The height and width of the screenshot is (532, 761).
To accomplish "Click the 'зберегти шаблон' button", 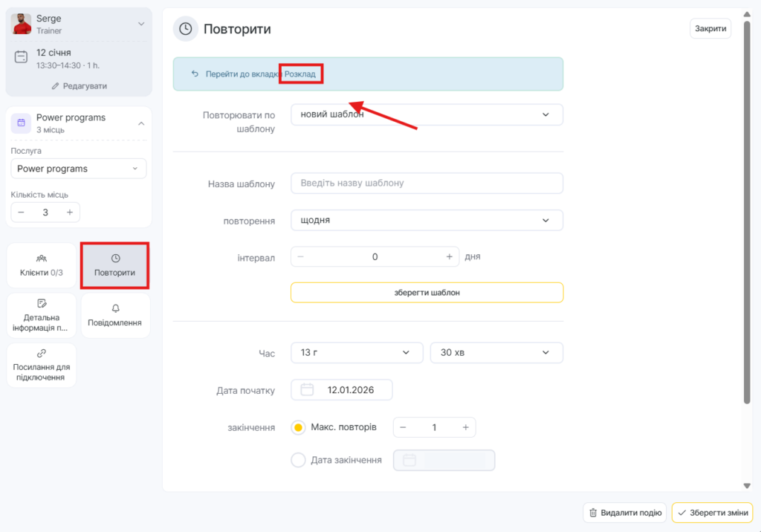I will (427, 293).
